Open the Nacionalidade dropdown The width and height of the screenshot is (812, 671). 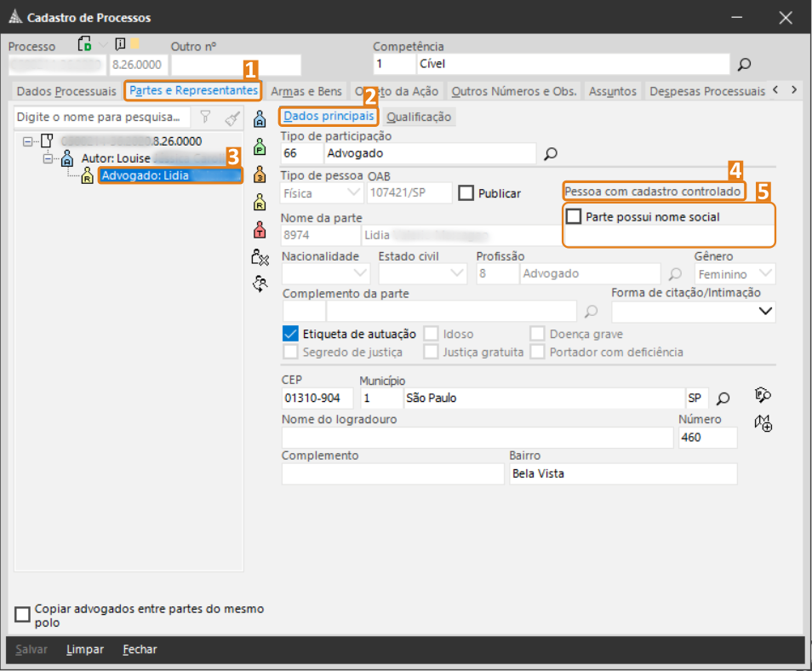358,273
